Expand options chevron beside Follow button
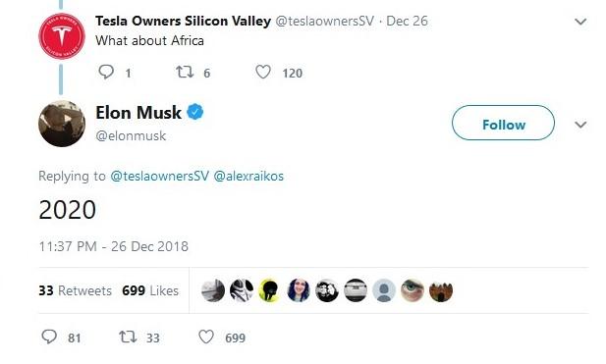The width and height of the screenshot is (606, 364). pyautogui.click(x=580, y=125)
